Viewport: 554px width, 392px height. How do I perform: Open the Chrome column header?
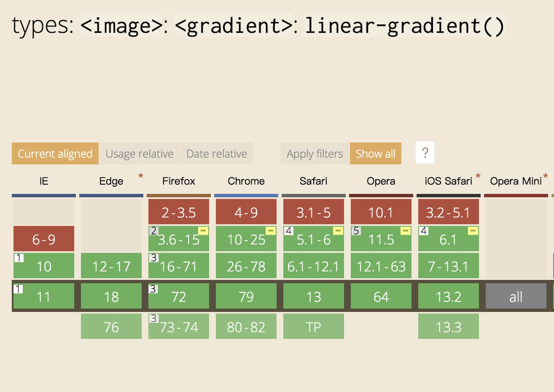pos(246,181)
